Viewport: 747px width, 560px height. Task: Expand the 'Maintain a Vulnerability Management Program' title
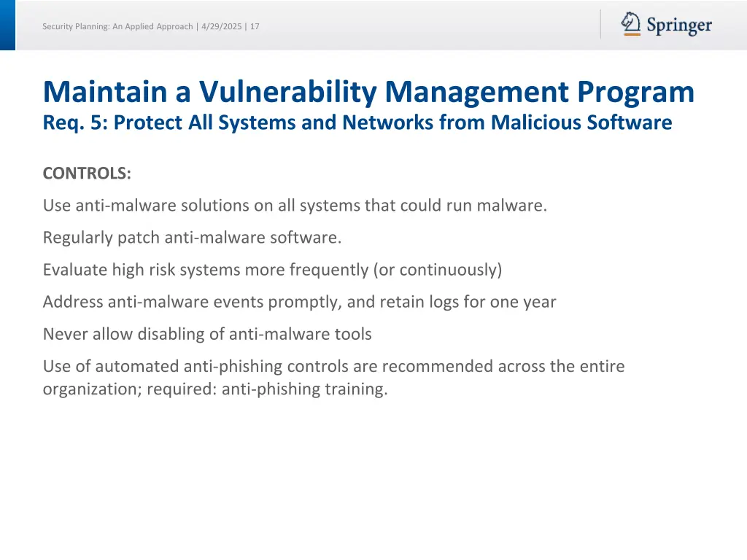click(368, 91)
